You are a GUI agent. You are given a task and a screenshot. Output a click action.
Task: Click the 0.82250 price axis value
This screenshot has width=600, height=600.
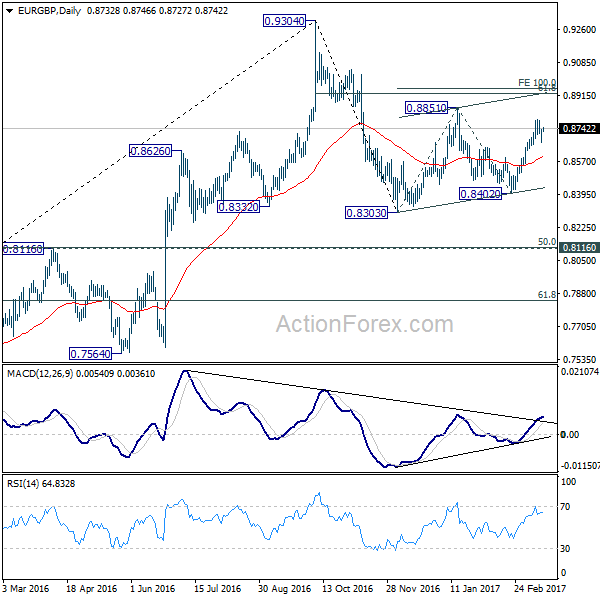(579, 227)
